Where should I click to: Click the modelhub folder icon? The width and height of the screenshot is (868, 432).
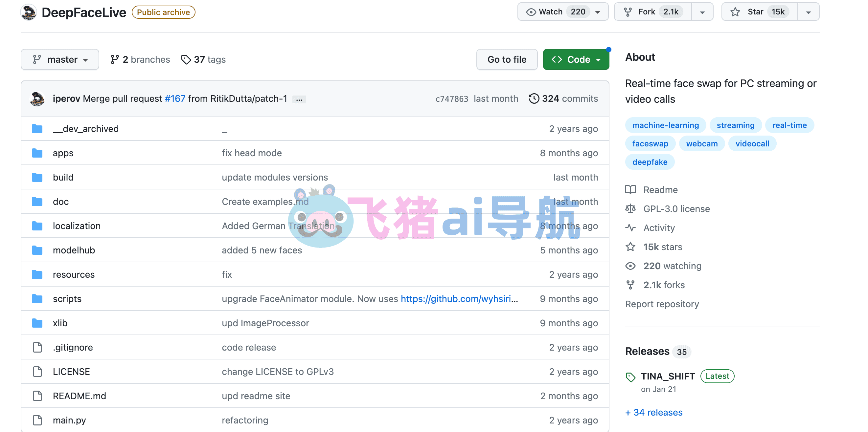point(37,250)
